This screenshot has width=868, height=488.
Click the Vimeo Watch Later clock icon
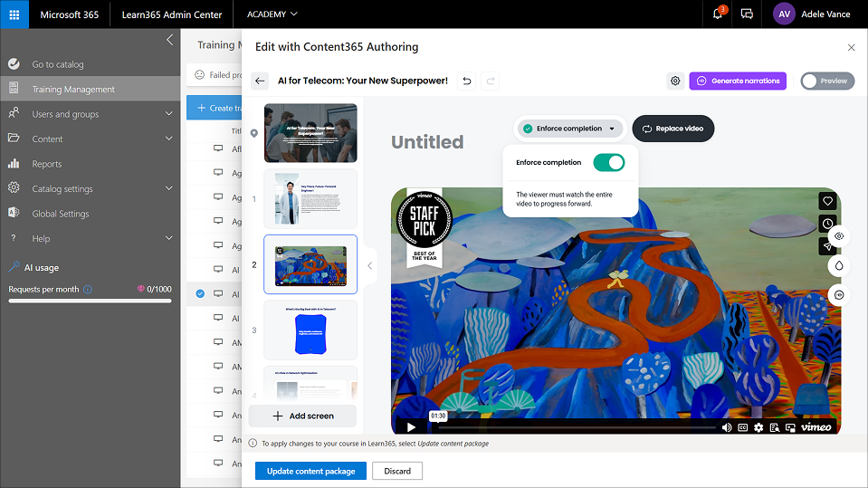(827, 224)
